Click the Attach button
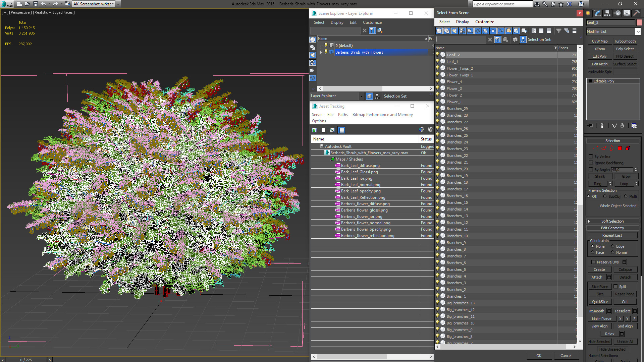This screenshot has width=644, height=362. click(597, 277)
